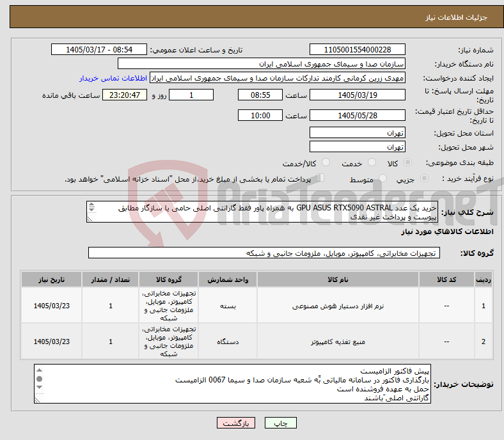Select the متوسط purchase type radio
Viewport: 504px width, 440px height.
[x=382, y=178]
